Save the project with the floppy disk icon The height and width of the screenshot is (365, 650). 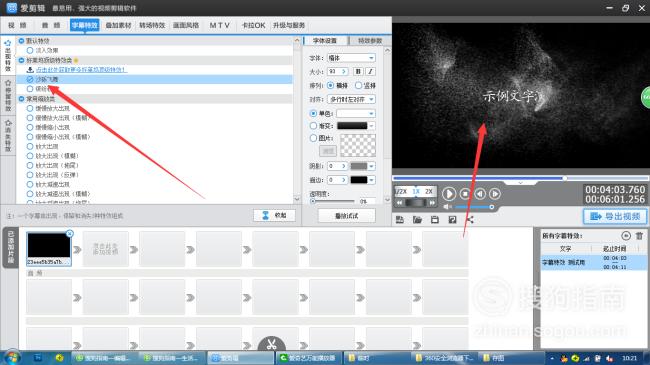click(434, 219)
